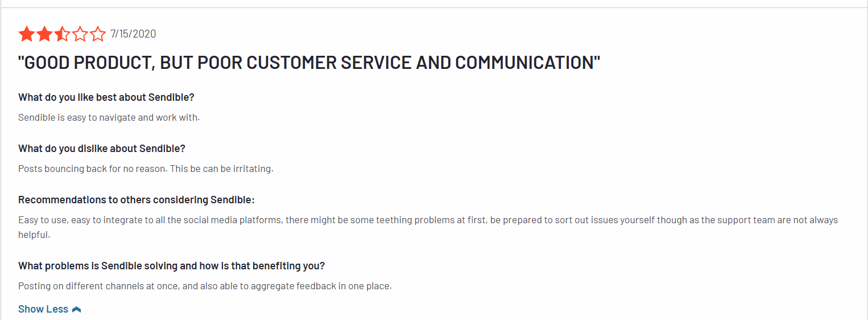Viewport: 868px width, 320px height.
Task: Click the chevron icon beside Show Less
Action: 77,309
